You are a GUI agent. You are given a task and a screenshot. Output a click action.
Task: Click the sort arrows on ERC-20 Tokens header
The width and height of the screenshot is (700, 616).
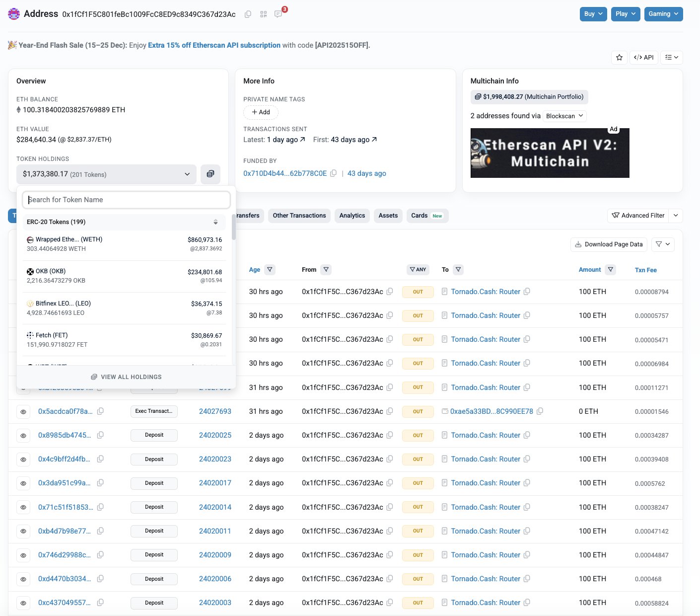(216, 222)
